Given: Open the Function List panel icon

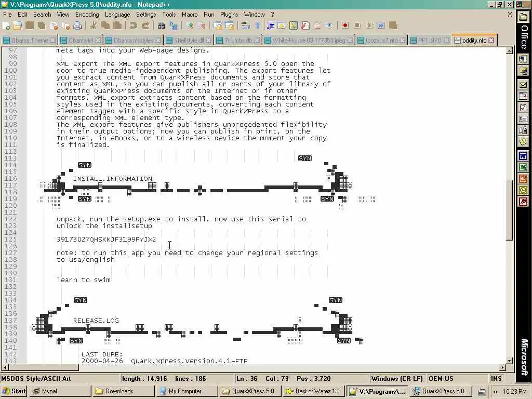Looking at the screenshot, I should [x=305, y=26].
